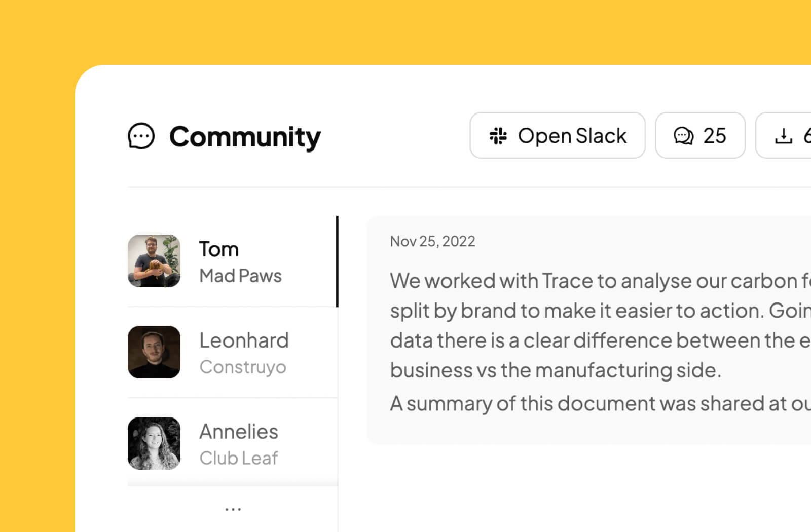
Task: Open Slack using the Open Slack button
Action: click(x=558, y=135)
